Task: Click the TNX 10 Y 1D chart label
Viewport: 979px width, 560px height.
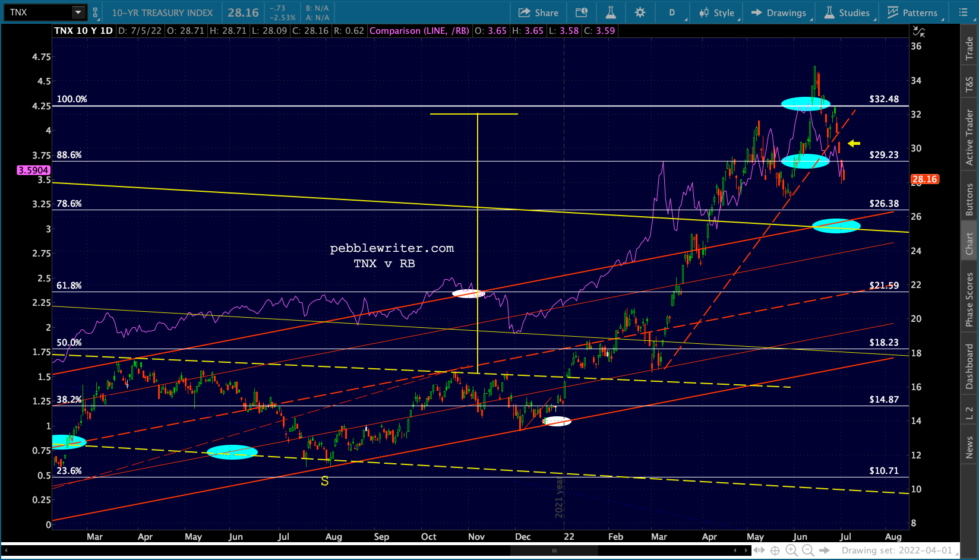Action: 84,31
